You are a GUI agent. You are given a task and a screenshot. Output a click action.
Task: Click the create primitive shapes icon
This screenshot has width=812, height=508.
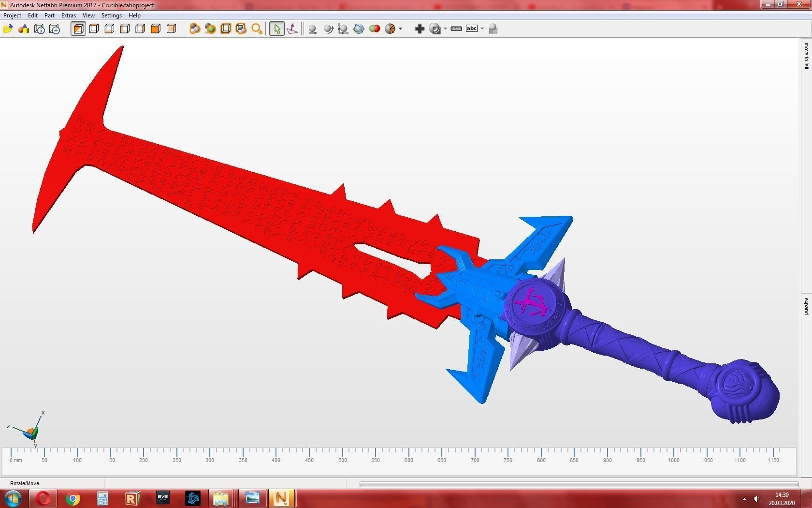(x=23, y=29)
